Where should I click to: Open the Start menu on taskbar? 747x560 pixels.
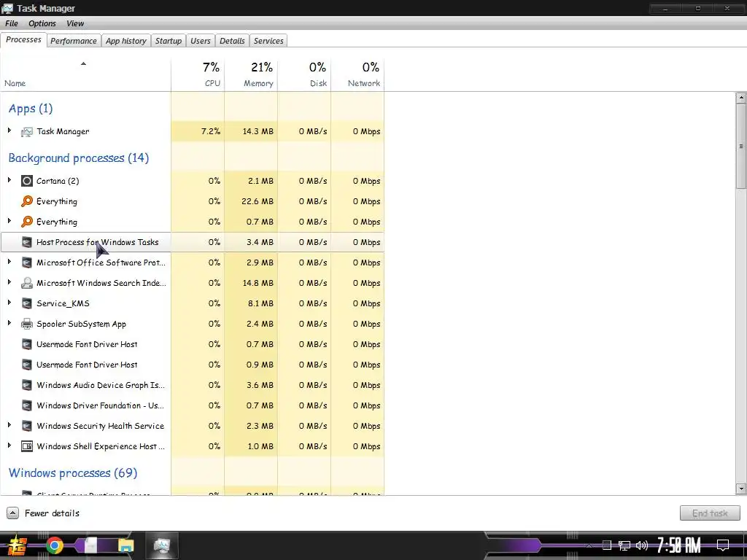(x=16, y=545)
